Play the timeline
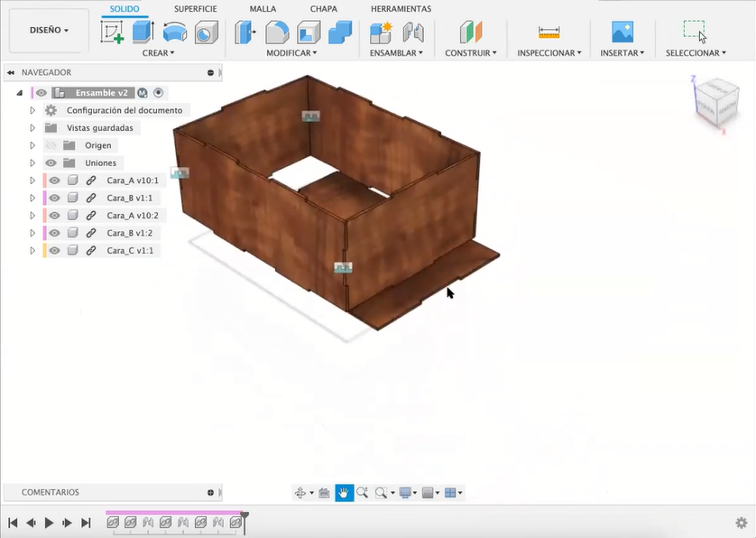Viewport: 756px width, 538px height. [49, 523]
